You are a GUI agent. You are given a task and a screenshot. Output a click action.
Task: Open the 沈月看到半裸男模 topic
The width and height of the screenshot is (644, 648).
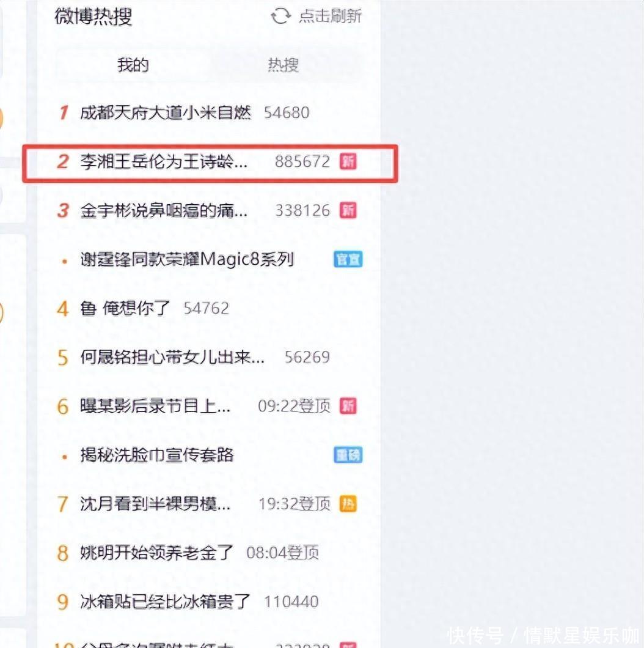pyautogui.click(x=155, y=503)
